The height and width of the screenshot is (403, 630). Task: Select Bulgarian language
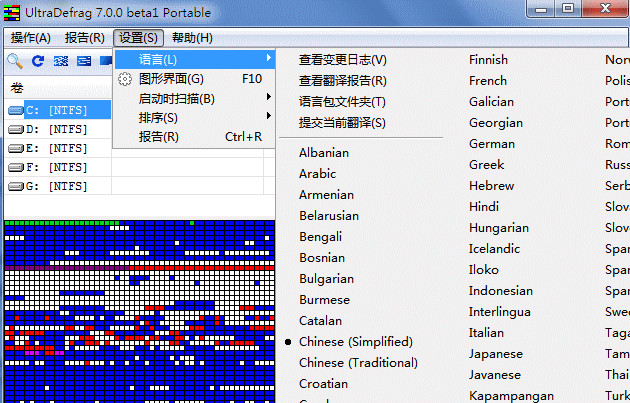click(327, 279)
